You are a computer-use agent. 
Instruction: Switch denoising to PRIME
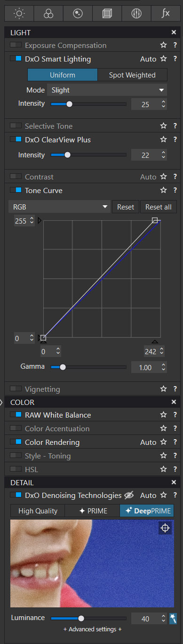pos(92,511)
